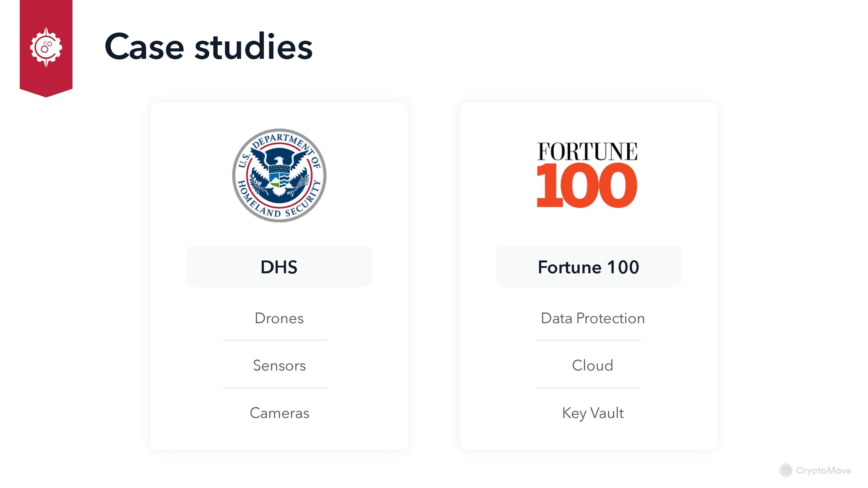
Task: Click the red 100 numeral in Fortune logo
Action: [587, 185]
